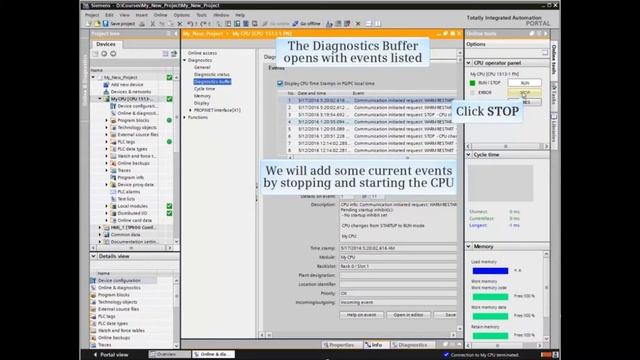
Task: Expand HMI_1 node in project tree
Action: (x=100, y=227)
